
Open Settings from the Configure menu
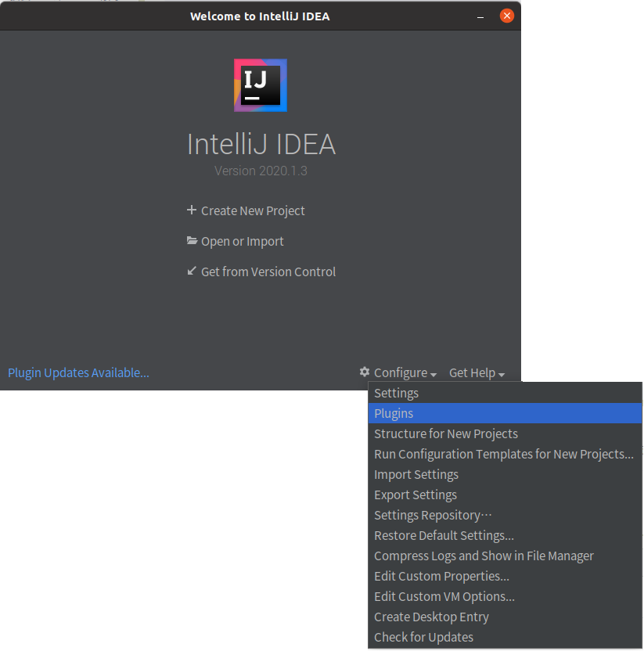[505, 393]
